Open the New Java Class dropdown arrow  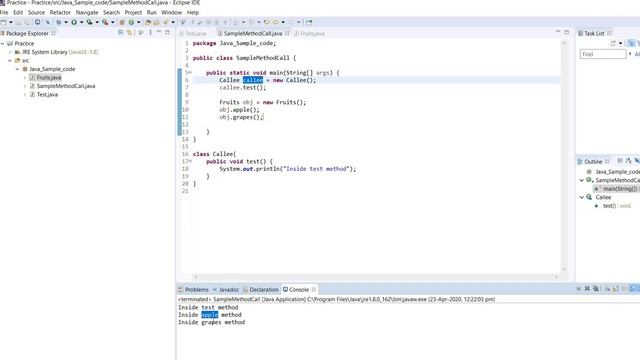138,22
